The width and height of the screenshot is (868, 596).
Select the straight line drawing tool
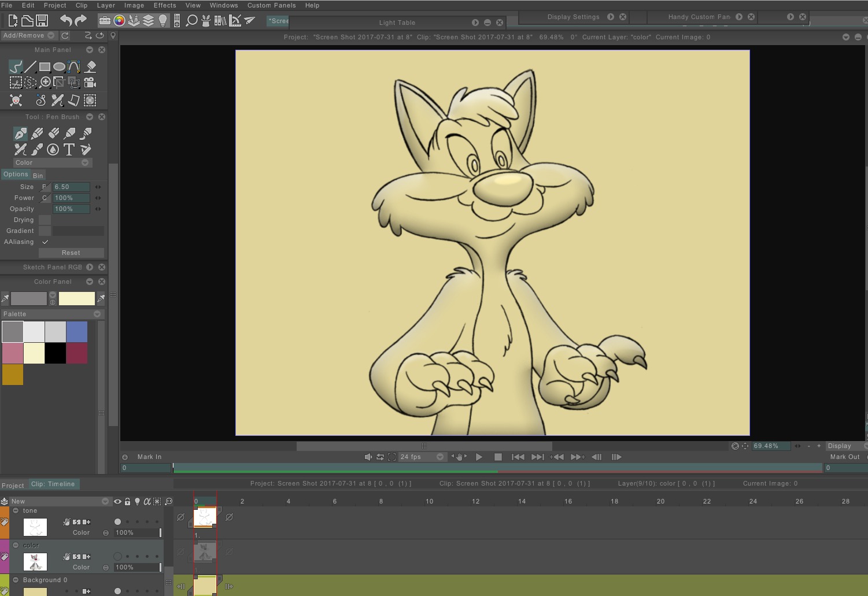pos(30,66)
